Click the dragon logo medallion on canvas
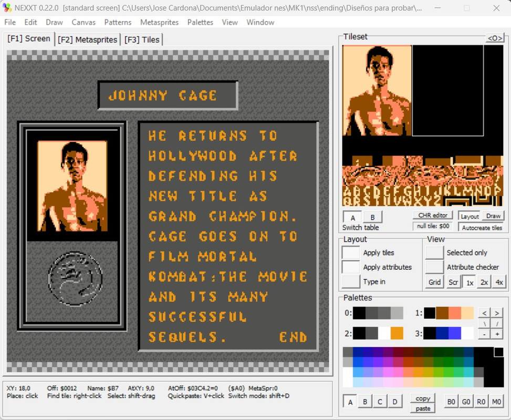 tap(75, 279)
